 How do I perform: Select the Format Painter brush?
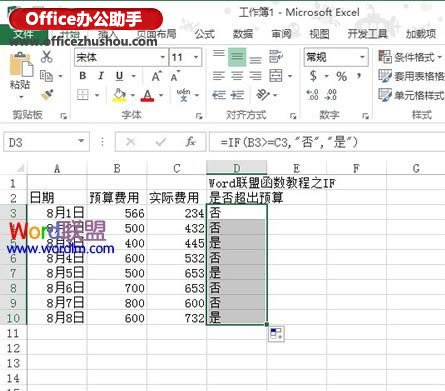(x=47, y=95)
